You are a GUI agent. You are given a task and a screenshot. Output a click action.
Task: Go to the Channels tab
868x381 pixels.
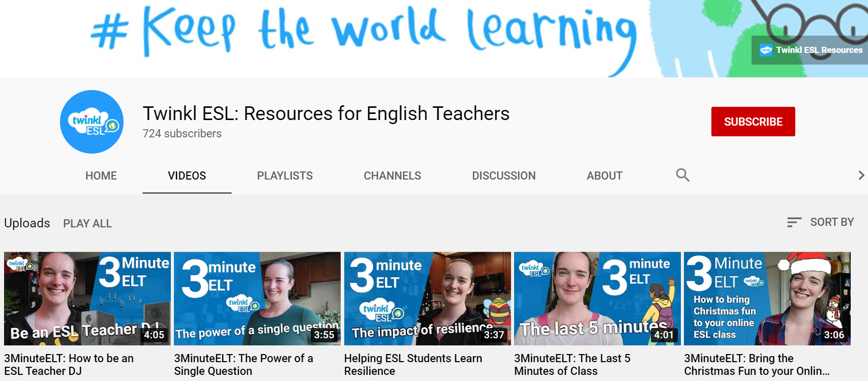(392, 176)
